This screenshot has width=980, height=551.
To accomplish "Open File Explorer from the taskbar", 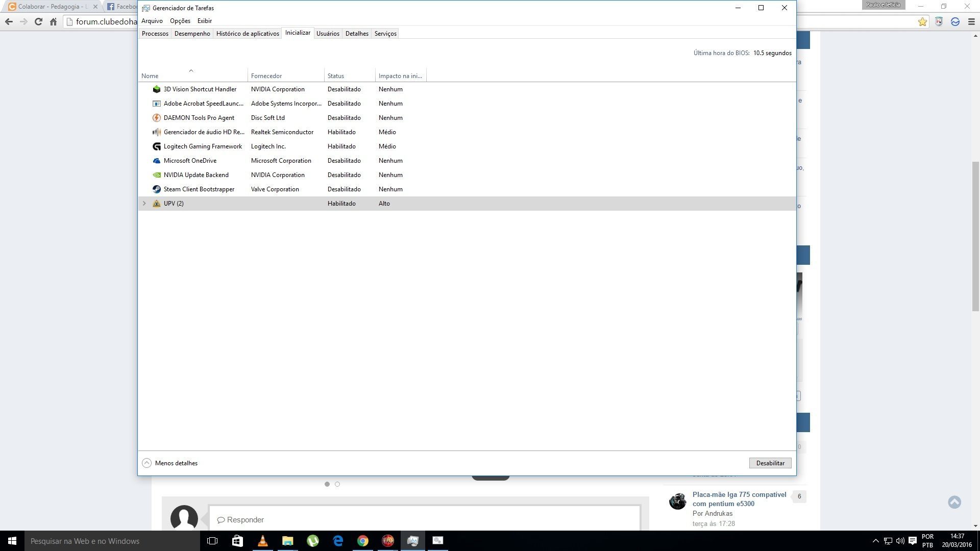I will [287, 541].
